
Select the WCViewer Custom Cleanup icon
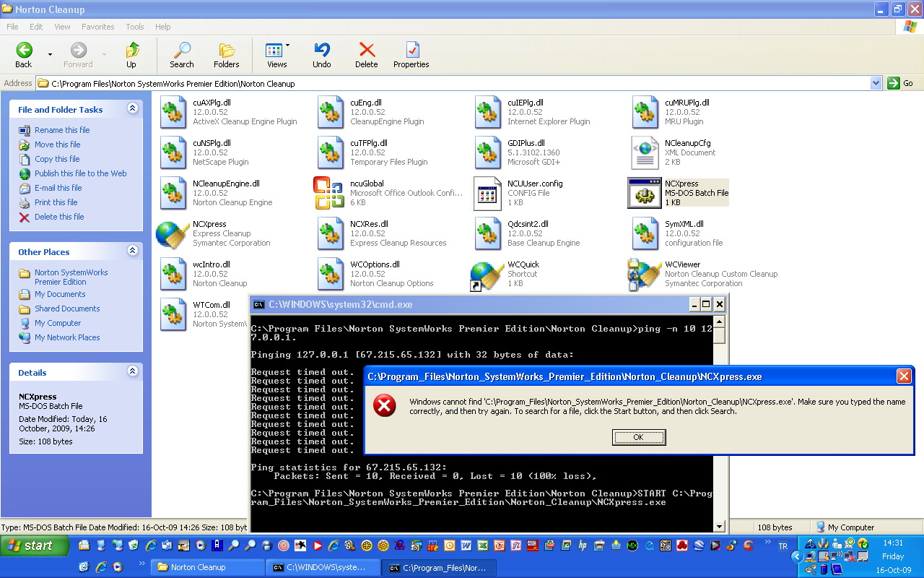[x=645, y=275]
